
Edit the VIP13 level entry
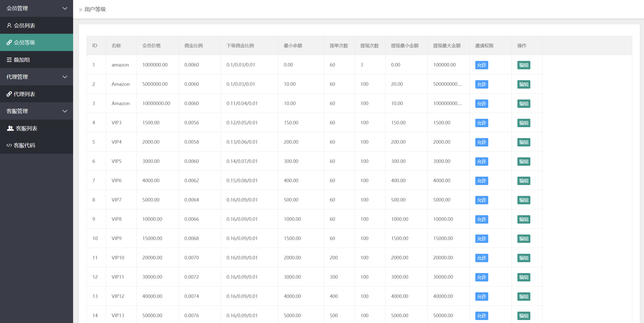524,316
